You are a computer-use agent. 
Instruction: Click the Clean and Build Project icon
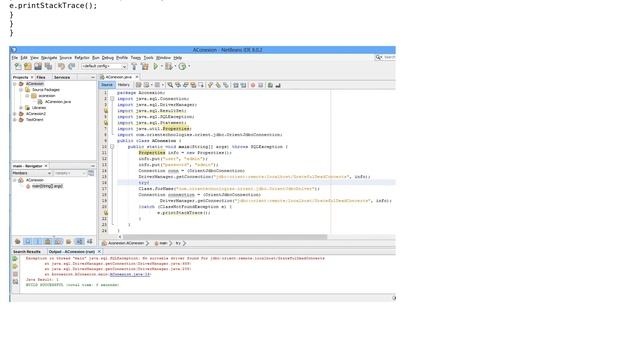pyautogui.click(x=144, y=66)
